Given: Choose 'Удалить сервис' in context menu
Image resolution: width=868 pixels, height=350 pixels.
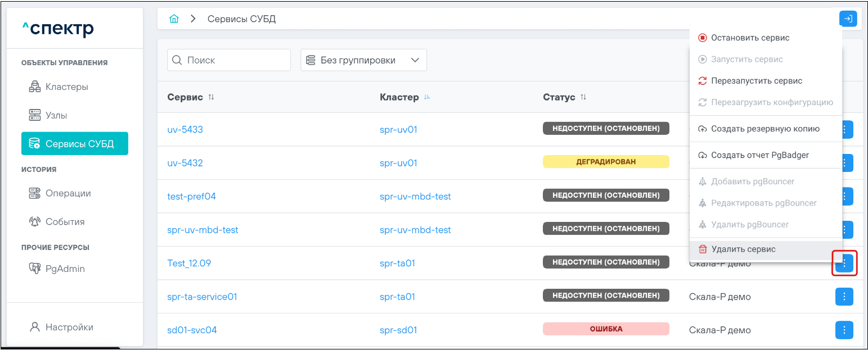Looking at the screenshot, I should pyautogui.click(x=743, y=249).
